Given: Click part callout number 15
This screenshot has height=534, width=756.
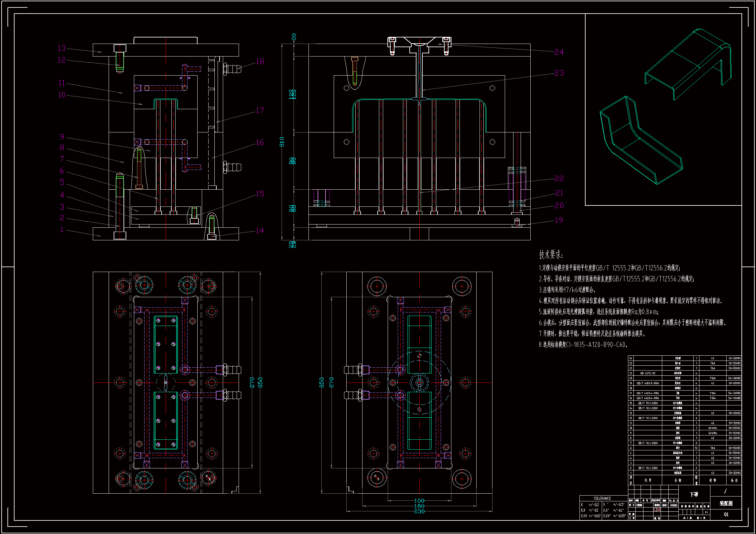Looking at the screenshot, I should pyautogui.click(x=260, y=194).
